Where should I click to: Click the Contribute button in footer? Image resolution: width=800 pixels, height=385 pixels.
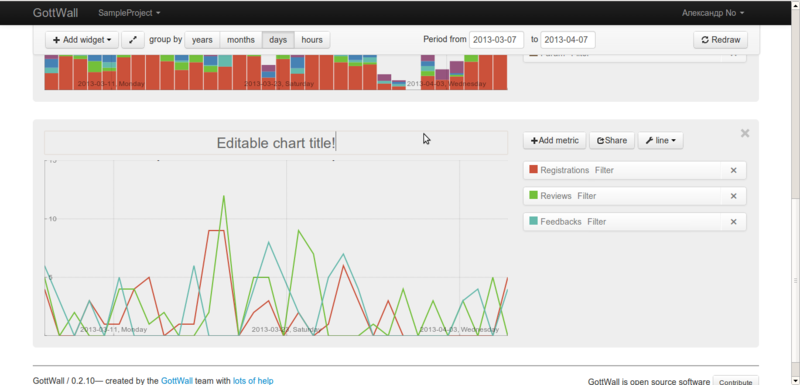coord(735,381)
